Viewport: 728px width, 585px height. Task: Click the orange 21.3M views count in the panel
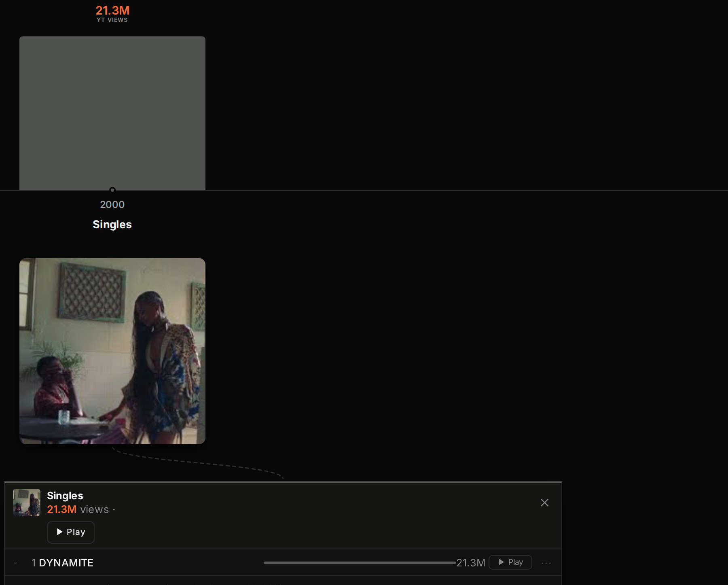(x=62, y=509)
